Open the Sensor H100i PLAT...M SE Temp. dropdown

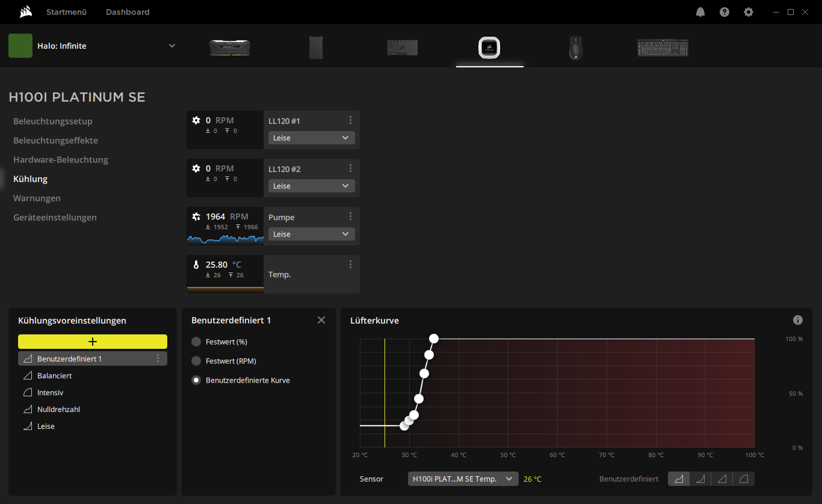[463, 479]
